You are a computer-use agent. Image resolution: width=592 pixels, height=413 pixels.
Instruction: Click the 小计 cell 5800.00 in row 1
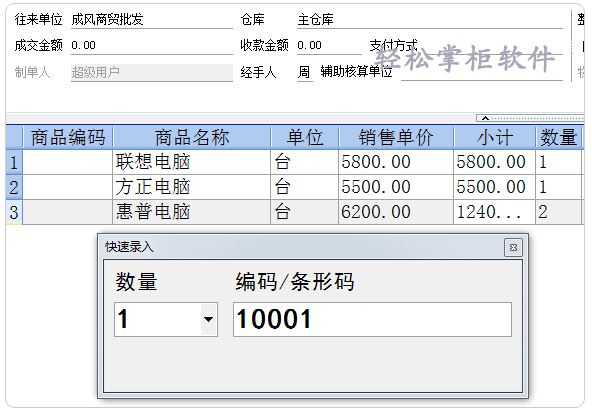(495, 162)
